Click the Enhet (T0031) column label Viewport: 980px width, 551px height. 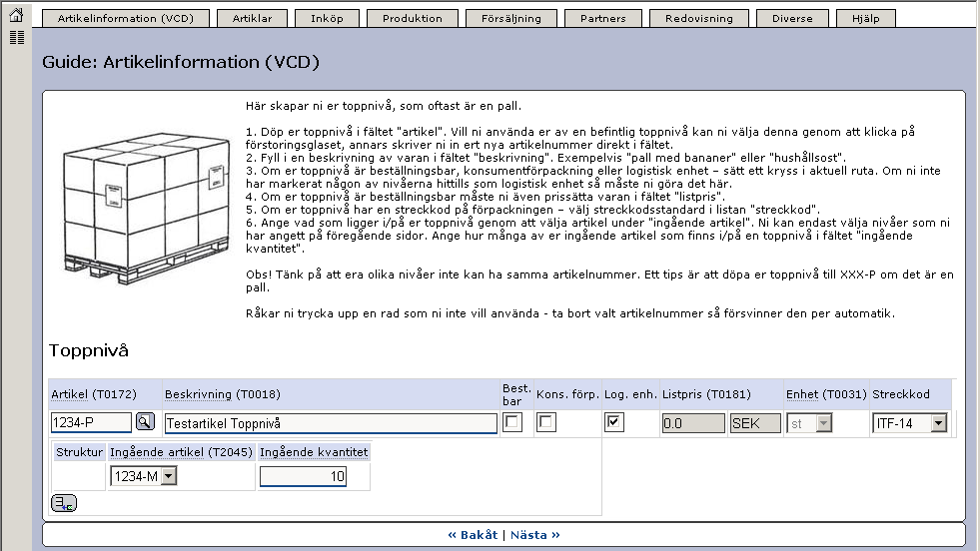826,394
